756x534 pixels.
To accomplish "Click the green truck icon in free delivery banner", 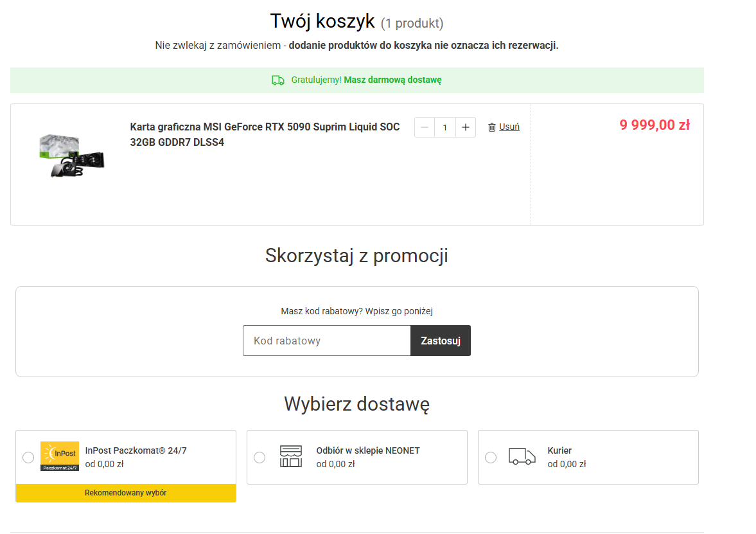I will [278, 80].
